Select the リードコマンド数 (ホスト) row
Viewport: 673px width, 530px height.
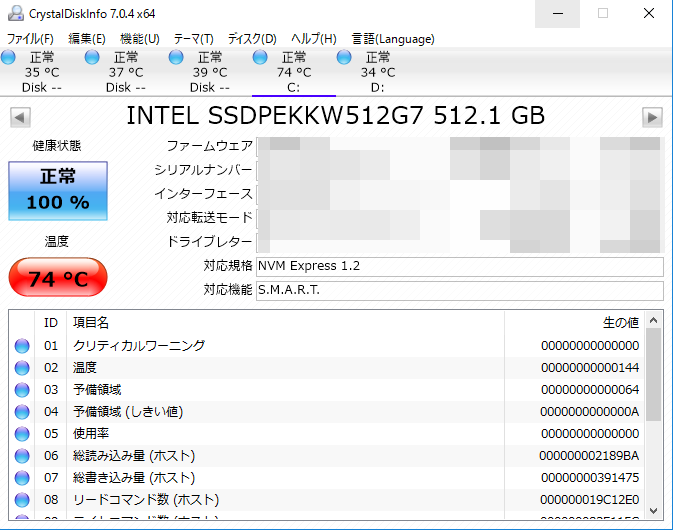pos(326,500)
